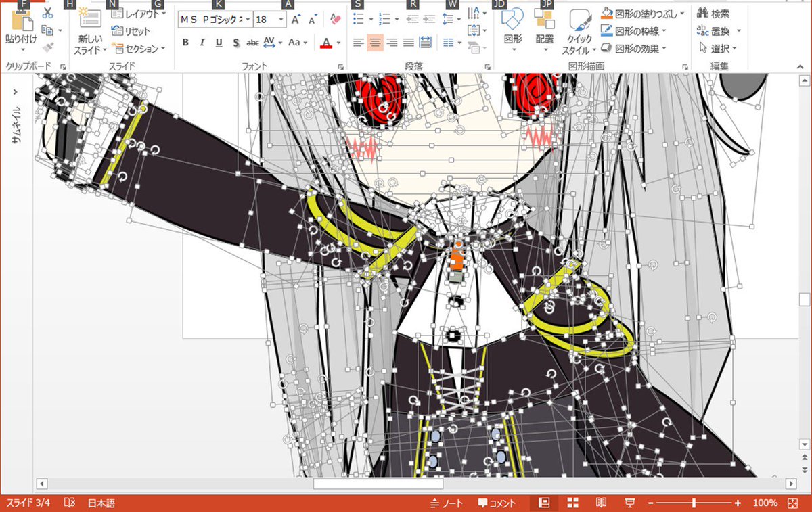Image resolution: width=812 pixels, height=512 pixels.
Task: Apply strikethrough with the abc icon
Action: click(x=252, y=43)
